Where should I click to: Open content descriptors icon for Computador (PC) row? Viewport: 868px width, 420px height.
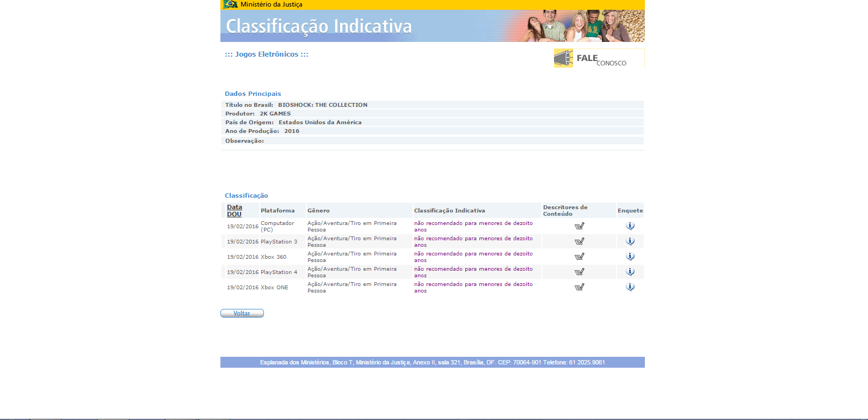point(579,226)
